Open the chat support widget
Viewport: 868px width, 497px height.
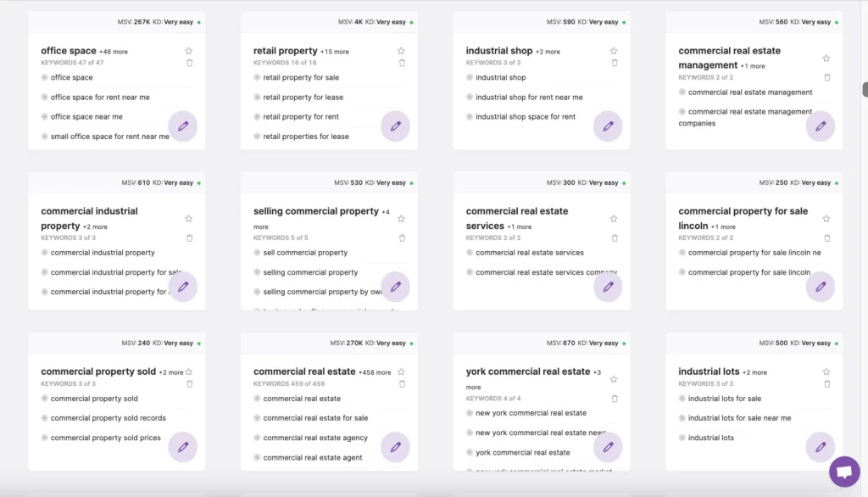click(x=843, y=472)
